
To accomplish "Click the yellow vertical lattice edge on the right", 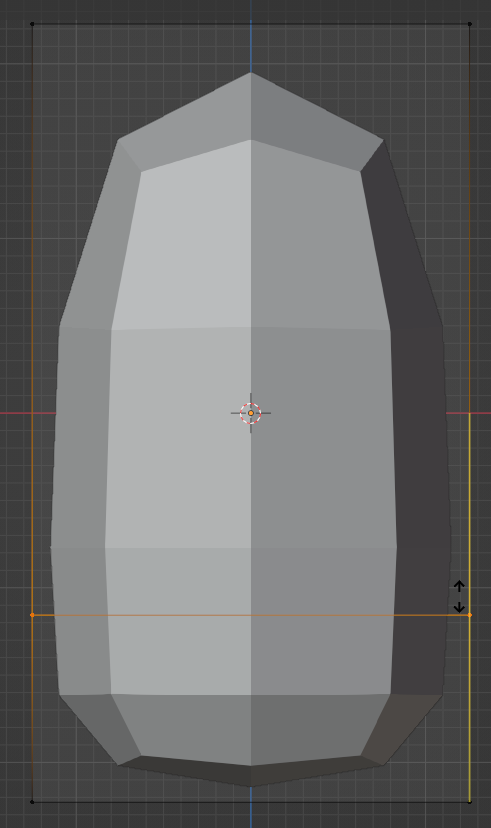I will pyautogui.click(x=469, y=607).
